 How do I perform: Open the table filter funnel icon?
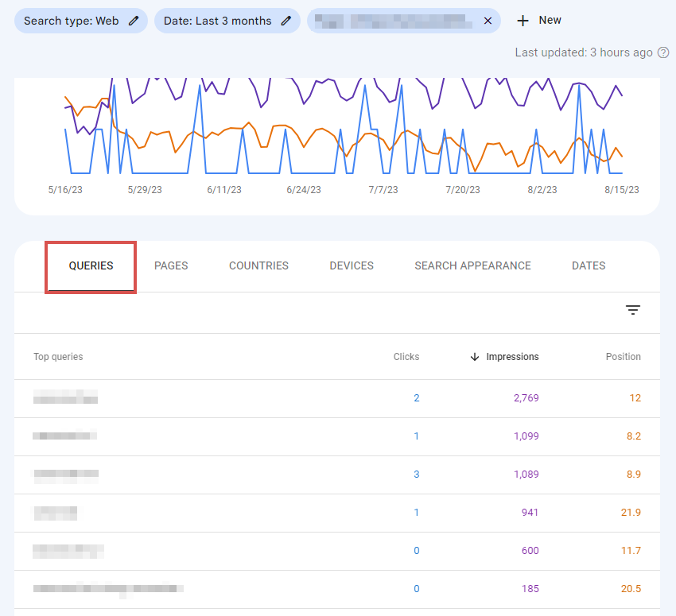click(x=633, y=310)
